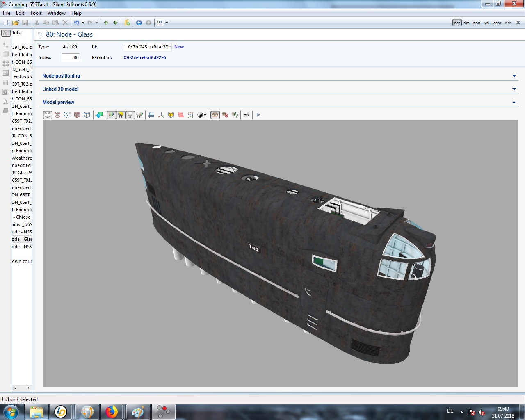The image size is (525, 420).
Task: Open file with the folder icon
Action: click(15, 23)
